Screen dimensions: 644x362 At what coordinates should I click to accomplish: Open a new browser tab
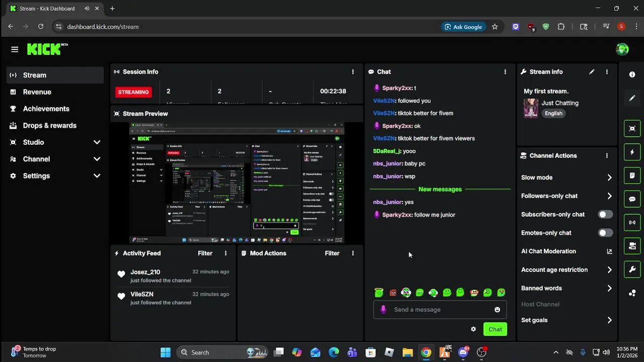coord(112,9)
